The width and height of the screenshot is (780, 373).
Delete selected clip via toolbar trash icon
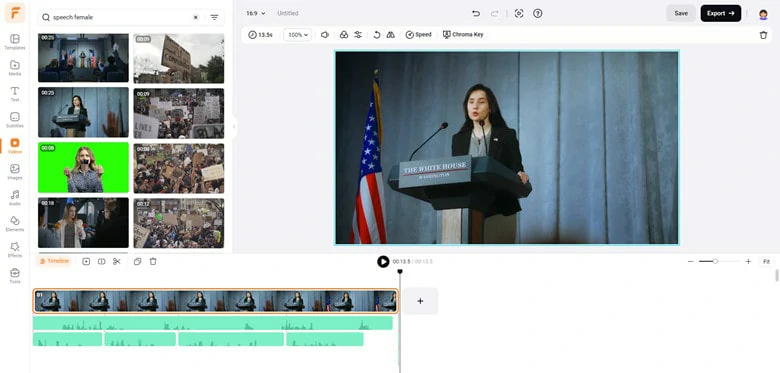(764, 35)
